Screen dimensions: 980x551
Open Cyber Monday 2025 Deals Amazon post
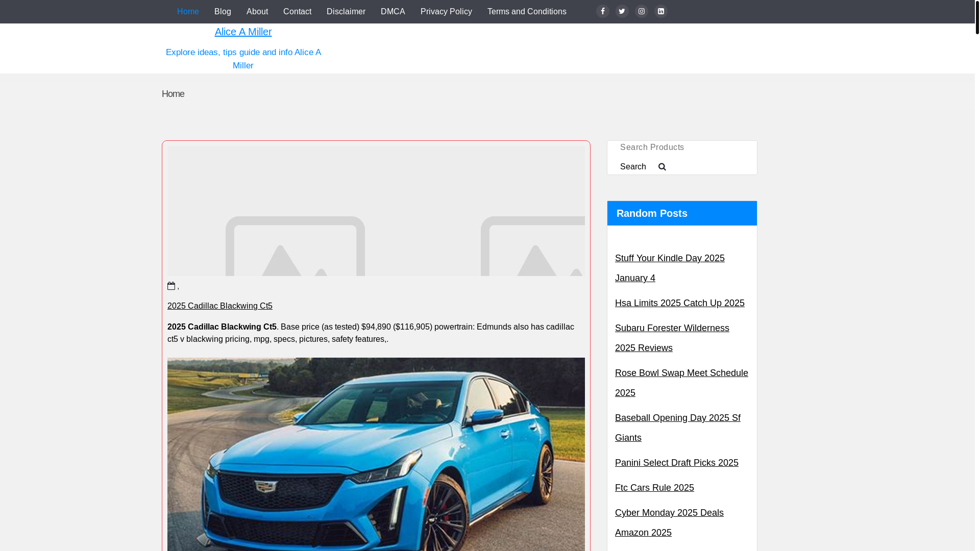669,522
